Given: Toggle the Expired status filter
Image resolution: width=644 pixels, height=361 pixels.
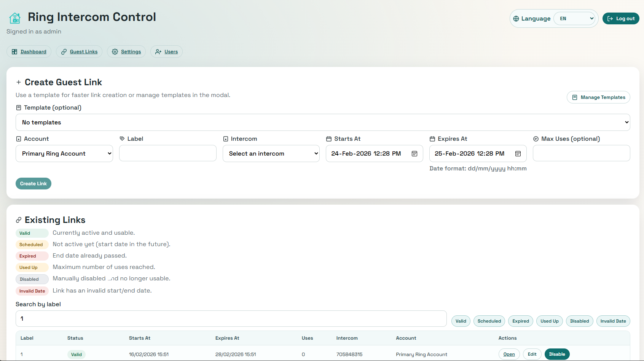Looking at the screenshot, I should tap(520, 321).
